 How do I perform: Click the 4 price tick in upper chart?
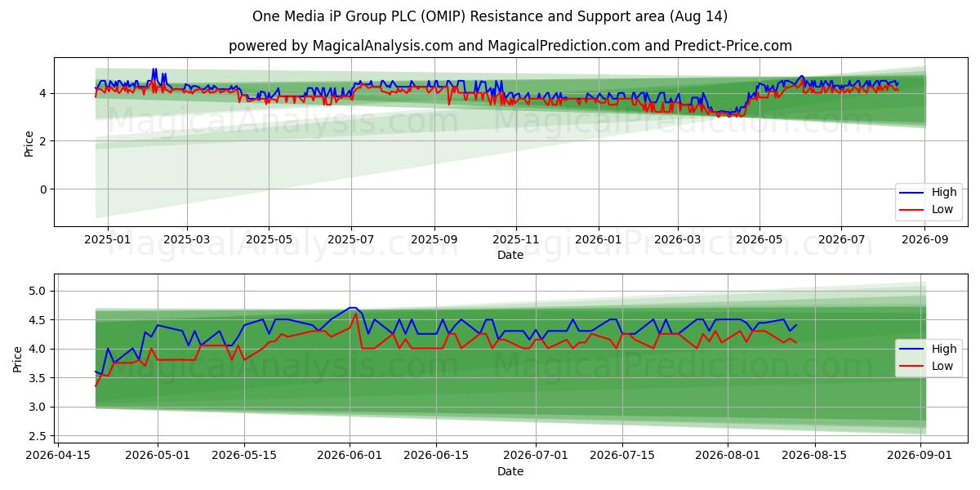[x=44, y=94]
